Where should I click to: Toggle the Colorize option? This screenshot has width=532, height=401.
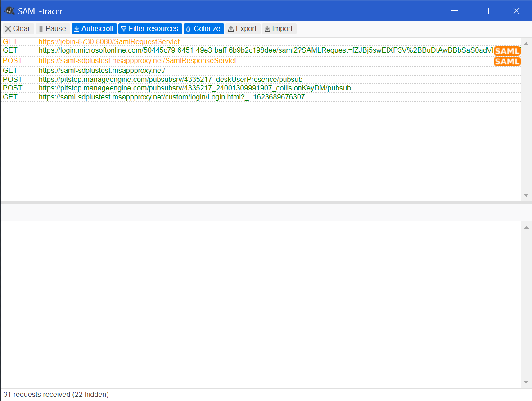click(203, 29)
